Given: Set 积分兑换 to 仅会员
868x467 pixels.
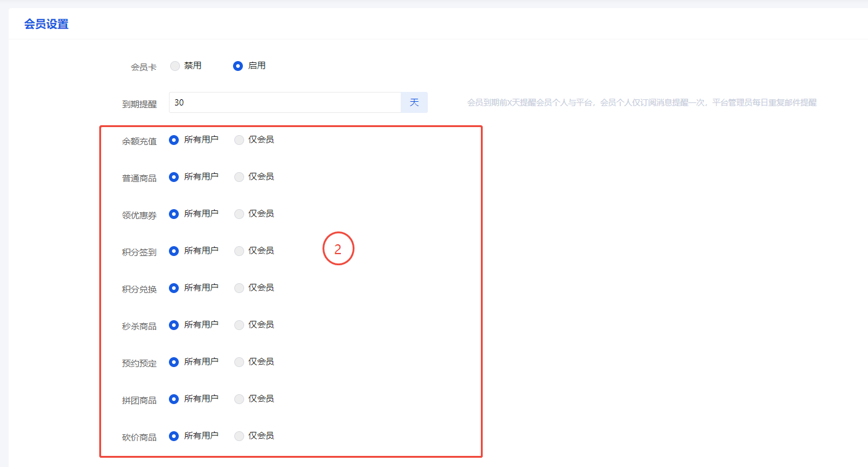Looking at the screenshot, I should click(x=239, y=288).
